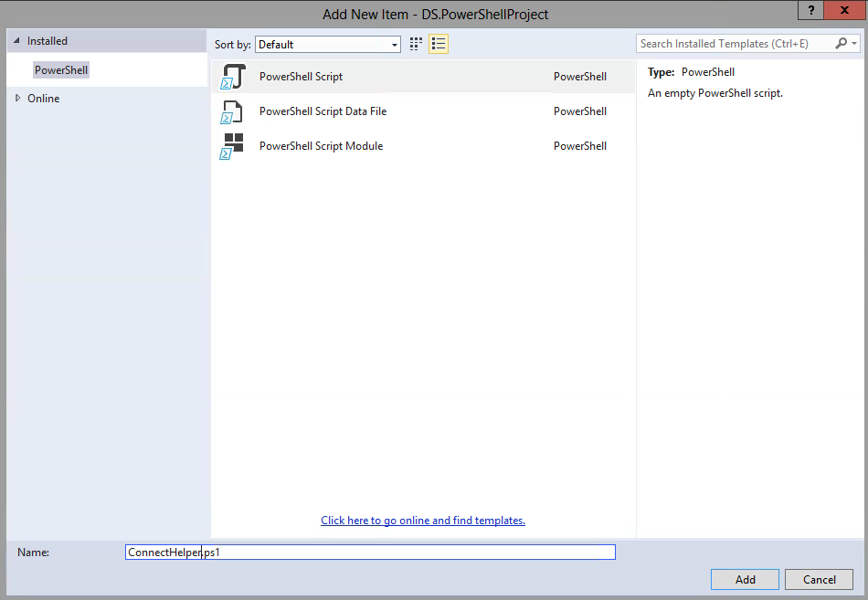Select PowerShell under Installed templates
The width and height of the screenshot is (868, 600).
point(60,69)
